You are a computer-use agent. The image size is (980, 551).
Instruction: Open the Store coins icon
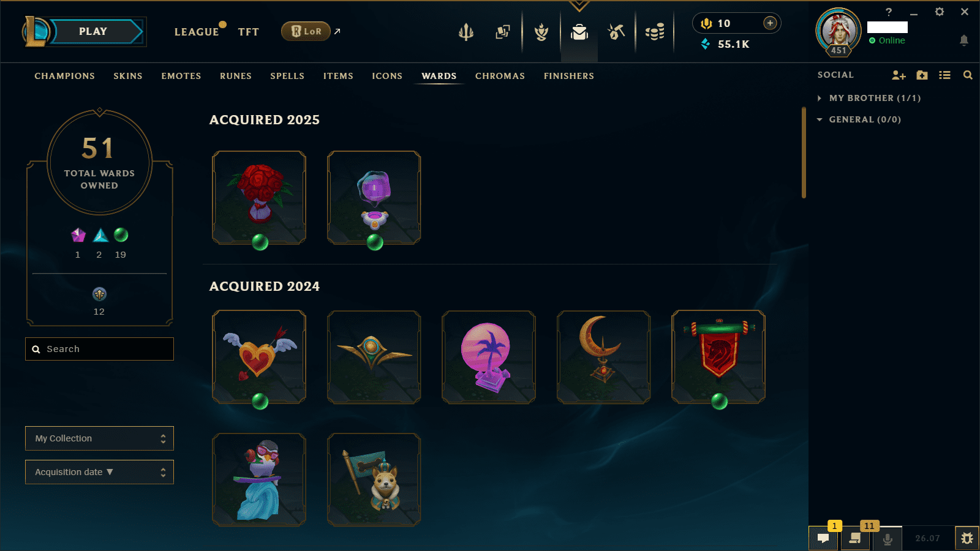coord(655,32)
